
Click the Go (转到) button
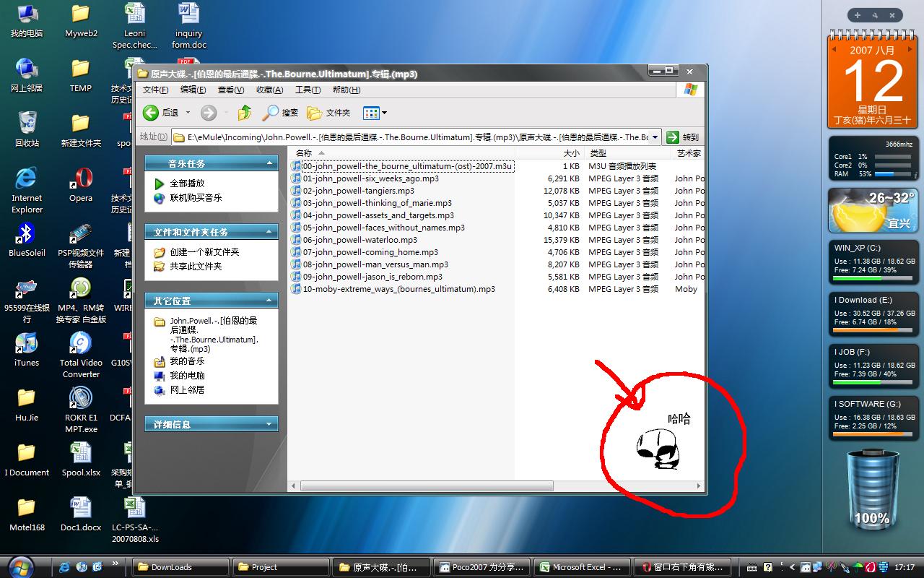coord(682,137)
